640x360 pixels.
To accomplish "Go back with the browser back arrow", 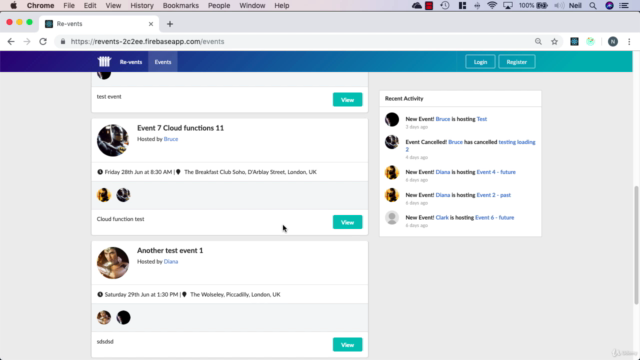I will [11, 42].
